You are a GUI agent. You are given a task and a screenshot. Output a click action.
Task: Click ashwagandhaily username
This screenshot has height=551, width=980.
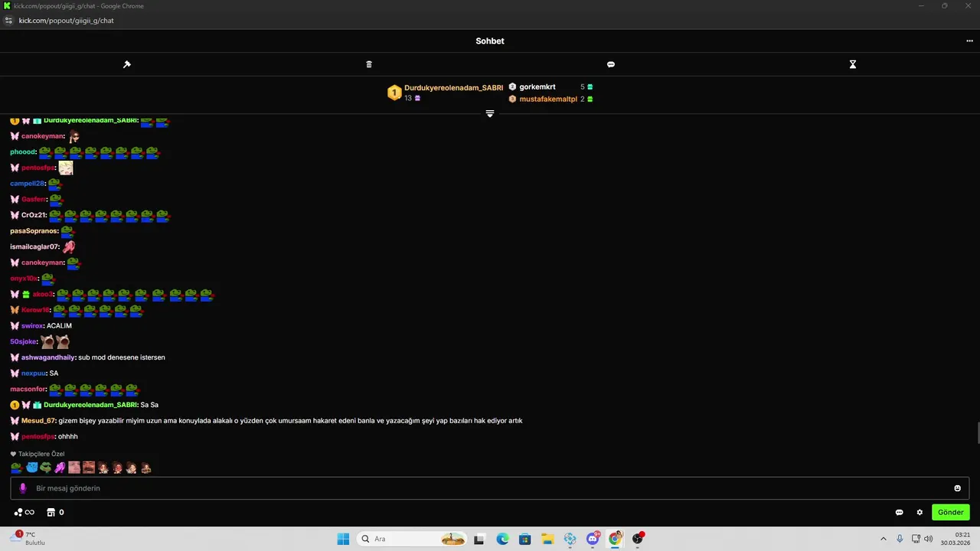coord(48,357)
